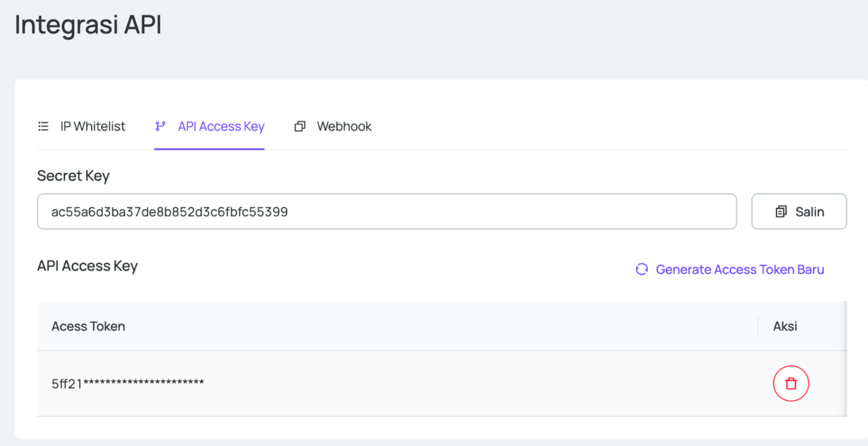Select the API Access Key tab label
The image size is (868, 446).
coord(221,126)
